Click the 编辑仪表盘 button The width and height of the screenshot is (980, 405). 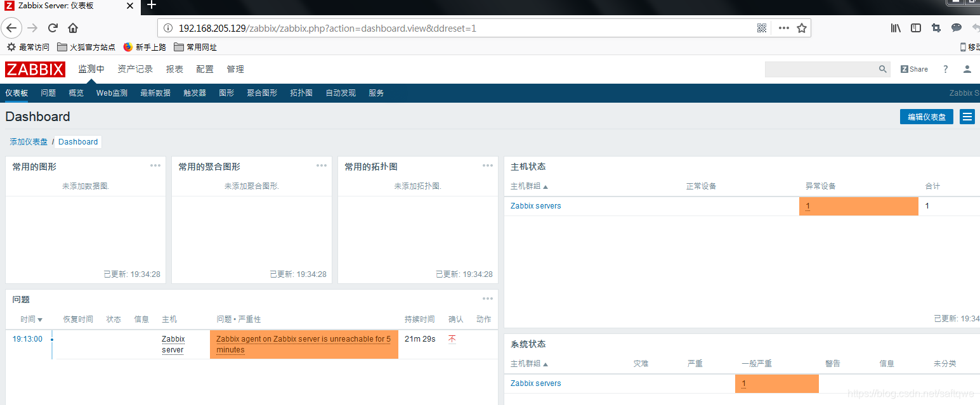coord(927,117)
